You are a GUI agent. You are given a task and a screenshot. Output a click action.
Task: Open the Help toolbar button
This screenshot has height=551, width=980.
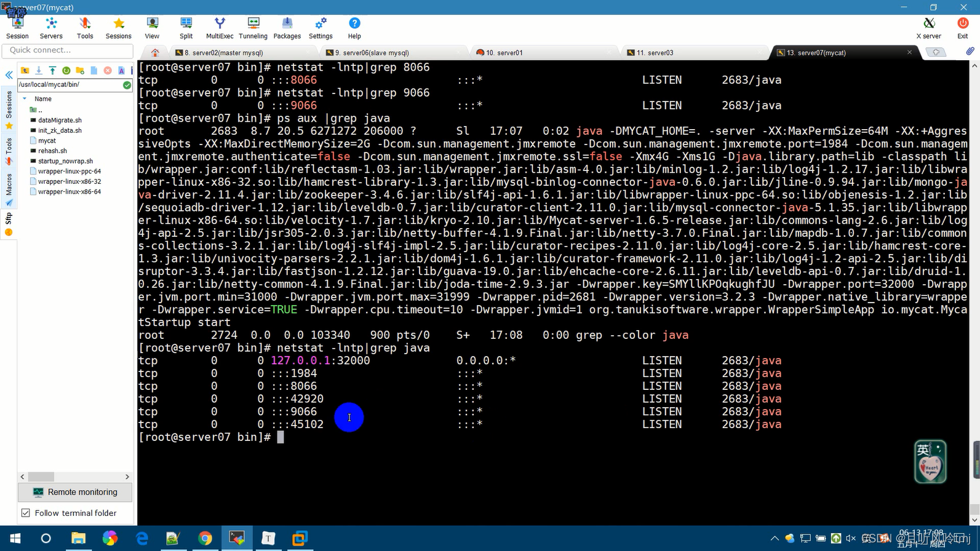354,28
